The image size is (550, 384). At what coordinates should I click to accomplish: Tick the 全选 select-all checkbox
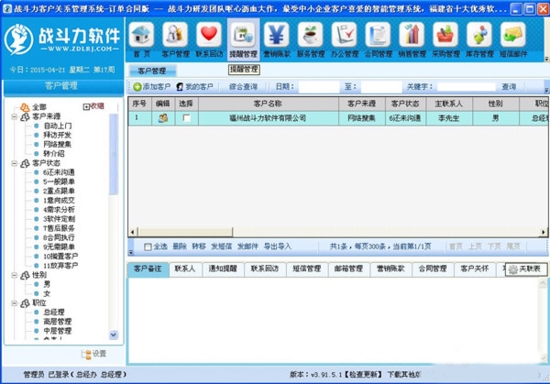[x=148, y=247]
